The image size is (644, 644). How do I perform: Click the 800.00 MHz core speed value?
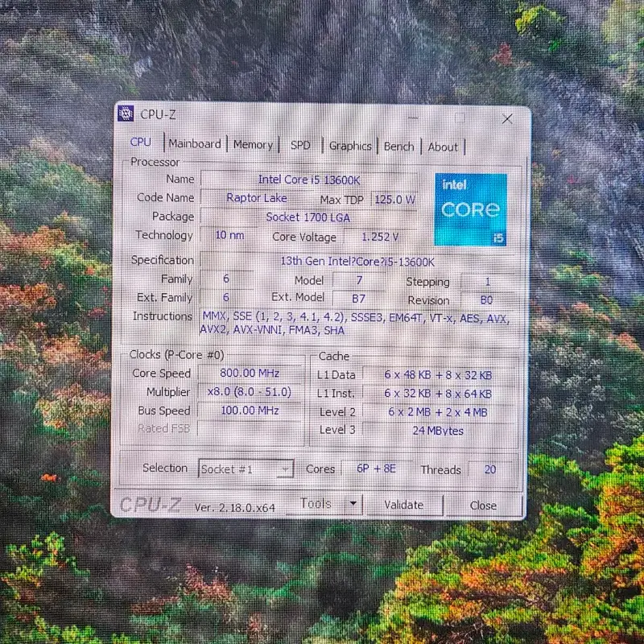250,373
